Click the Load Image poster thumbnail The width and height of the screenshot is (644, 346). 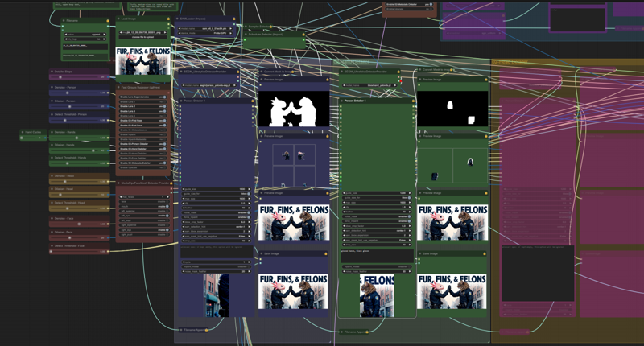pos(143,61)
